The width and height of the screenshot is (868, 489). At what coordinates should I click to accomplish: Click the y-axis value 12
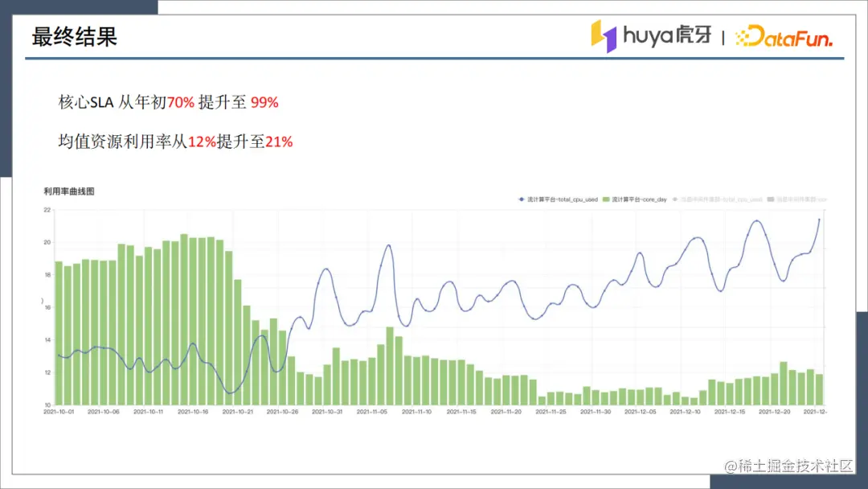tap(47, 372)
